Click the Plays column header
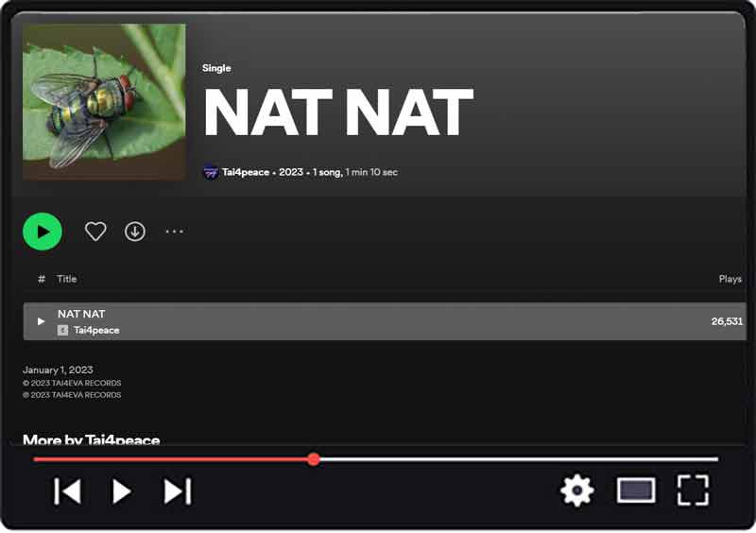 pyautogui.click(x=730, y=279)
